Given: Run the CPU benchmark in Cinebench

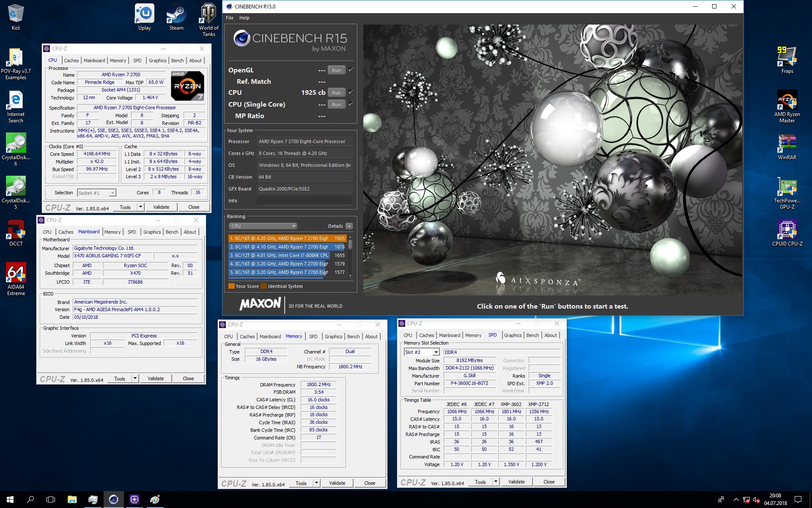Looking at the screenshot, I should click(336, 93).
